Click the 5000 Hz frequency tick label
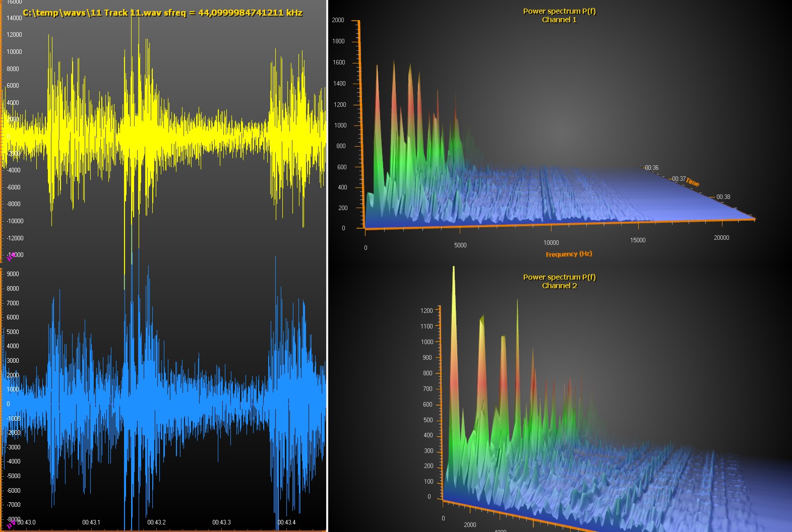The height and width of the screenshot is (532, 792). (x=460, y=245)
